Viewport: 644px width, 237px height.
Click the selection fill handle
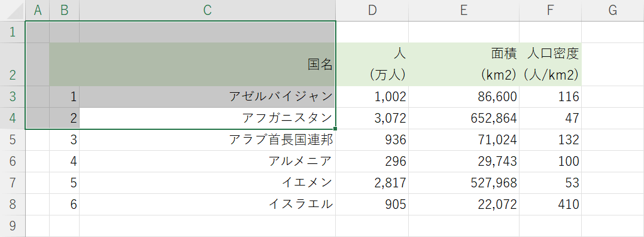pyautogui.click(x=336, y=129)
